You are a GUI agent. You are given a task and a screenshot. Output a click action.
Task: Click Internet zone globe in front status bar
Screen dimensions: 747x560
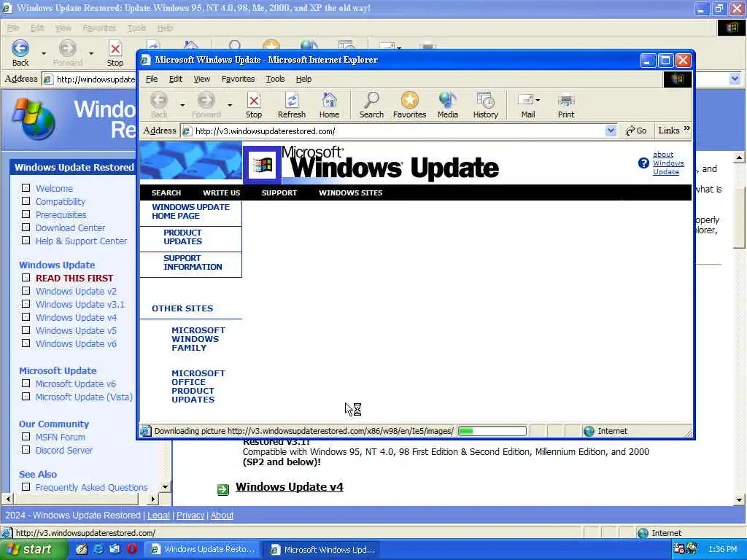pyautogui.click(x=589, y=431)
